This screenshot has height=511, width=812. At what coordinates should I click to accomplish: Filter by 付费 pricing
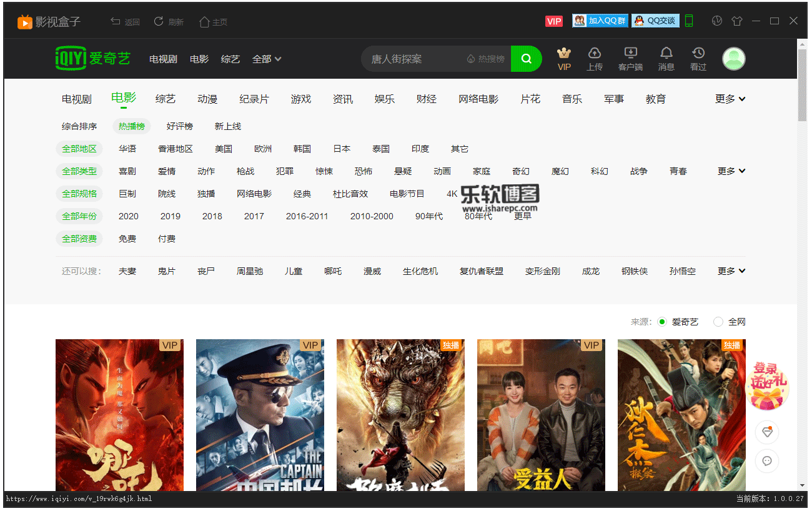tap(167, 239)
